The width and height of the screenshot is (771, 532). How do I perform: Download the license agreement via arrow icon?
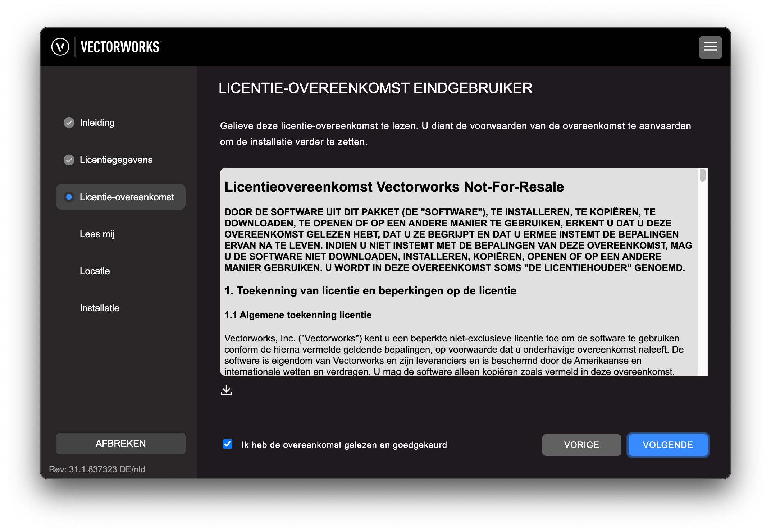coord(226,390)
